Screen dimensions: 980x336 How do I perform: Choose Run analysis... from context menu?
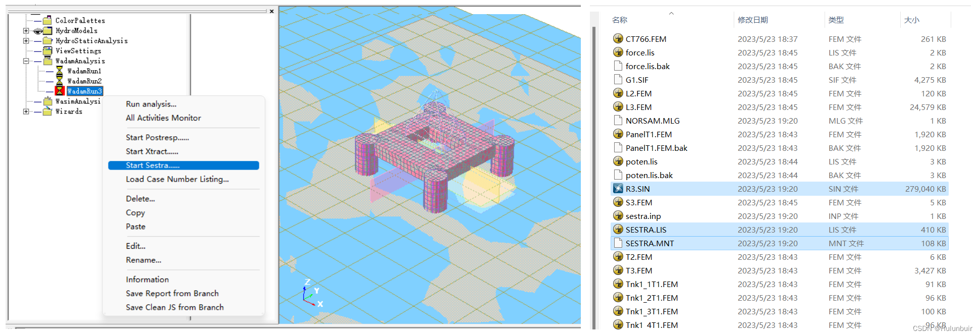coord(184,104)
